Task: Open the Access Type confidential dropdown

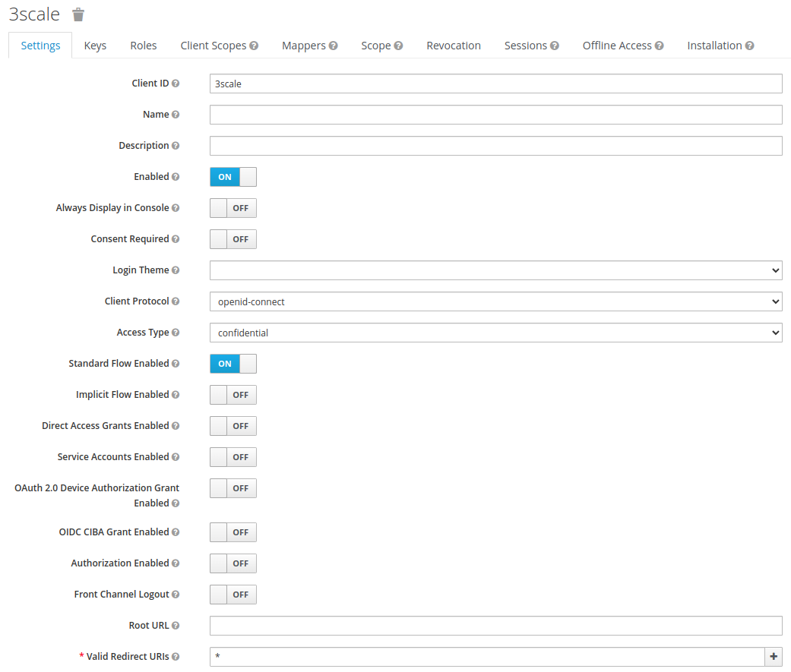Action: coord(496,333)
